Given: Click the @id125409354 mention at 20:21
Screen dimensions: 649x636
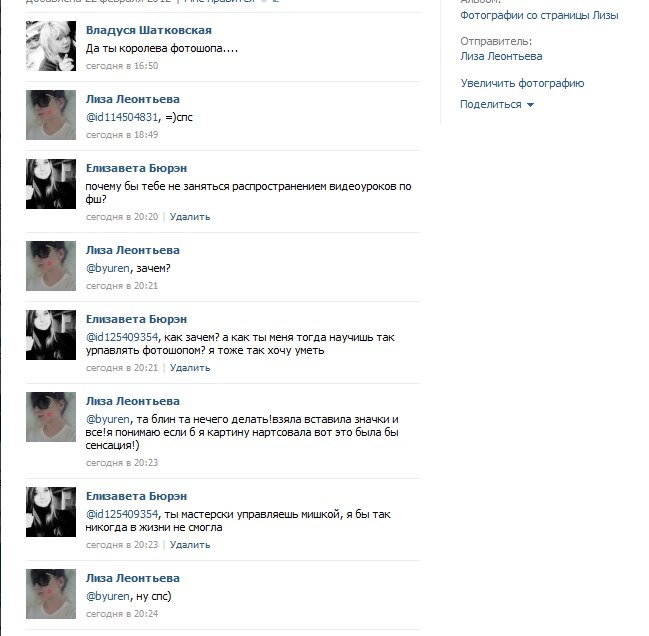Looking at the screenshot, I should pyautogui.click(x=122, y=337).
